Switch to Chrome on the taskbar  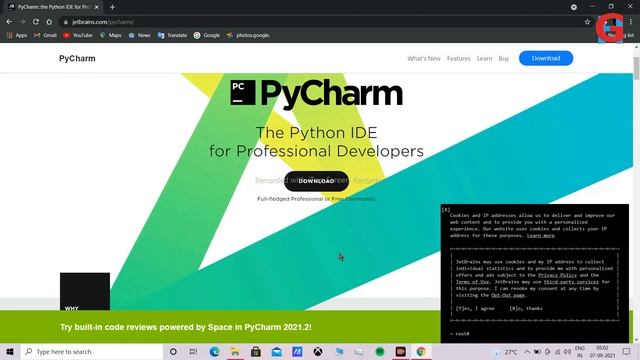point(421,351)
